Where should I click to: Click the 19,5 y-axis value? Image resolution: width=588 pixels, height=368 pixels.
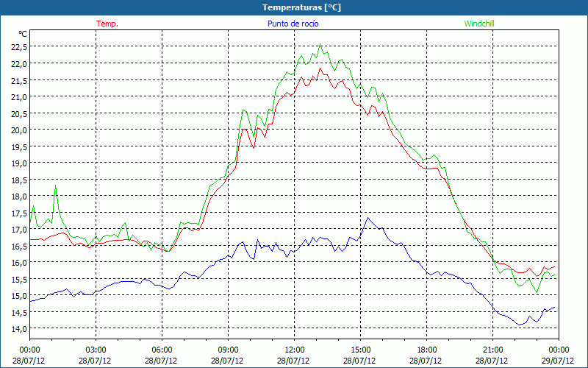(20, 146)
